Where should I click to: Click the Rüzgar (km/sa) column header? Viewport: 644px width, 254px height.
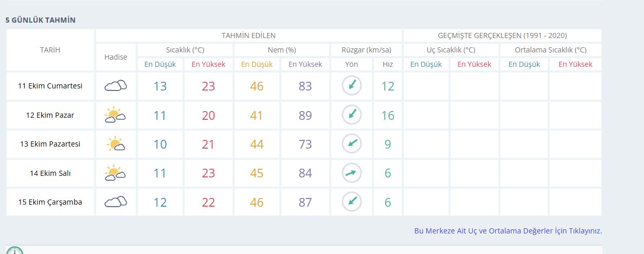click(366, 50)
